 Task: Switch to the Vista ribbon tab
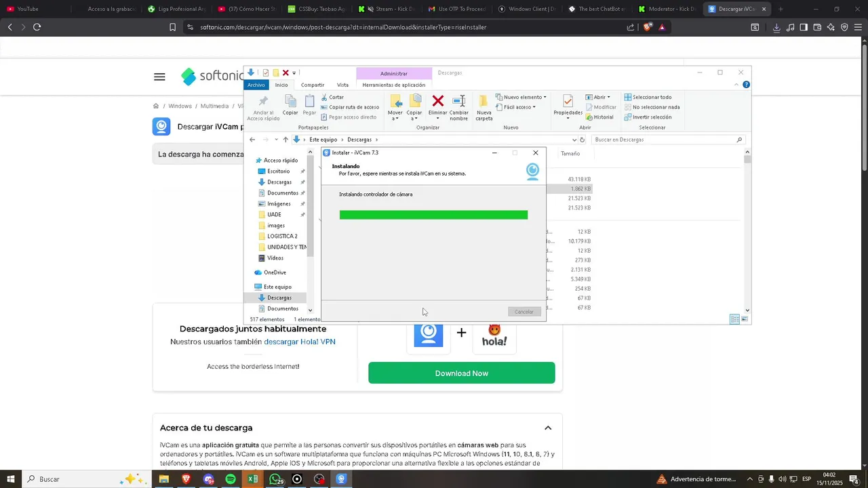(x=342, y=85)
